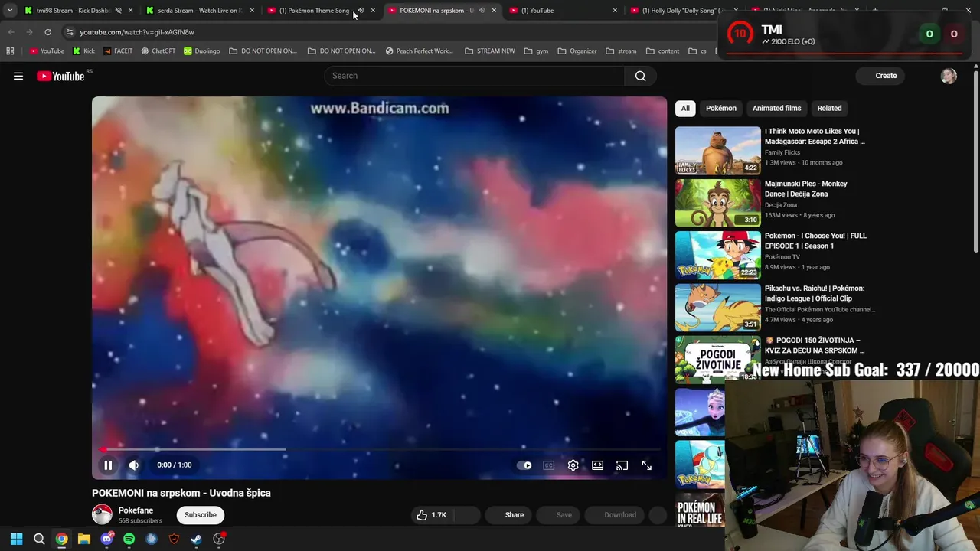This screenshot has height=551, width=980.
Task: Cast the video with Play on TV icon
Action: coord(622,465)
